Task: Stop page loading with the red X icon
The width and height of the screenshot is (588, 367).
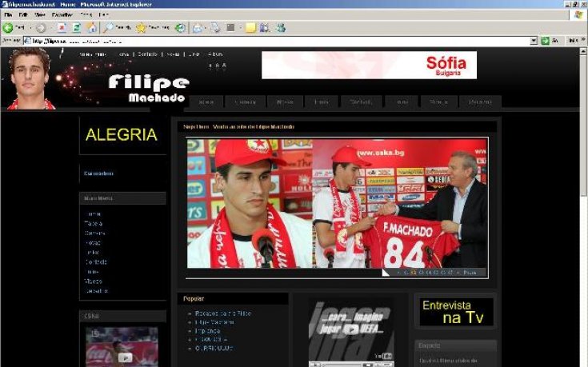Action: (62, 27)
